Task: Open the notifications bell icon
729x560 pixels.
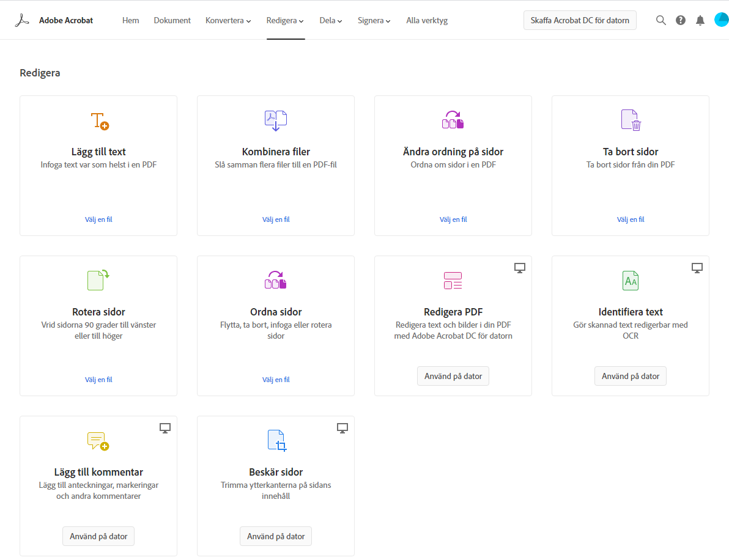Action: pyautogui.click(x=700, y=20)
